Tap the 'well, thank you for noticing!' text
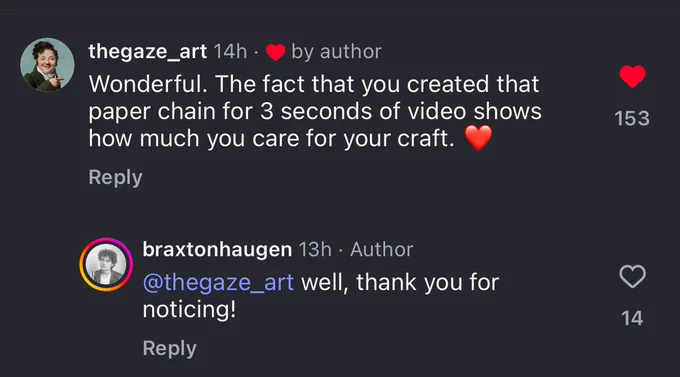Image resolution: width=680 pixels, height=377 pixels. [321, 296]
